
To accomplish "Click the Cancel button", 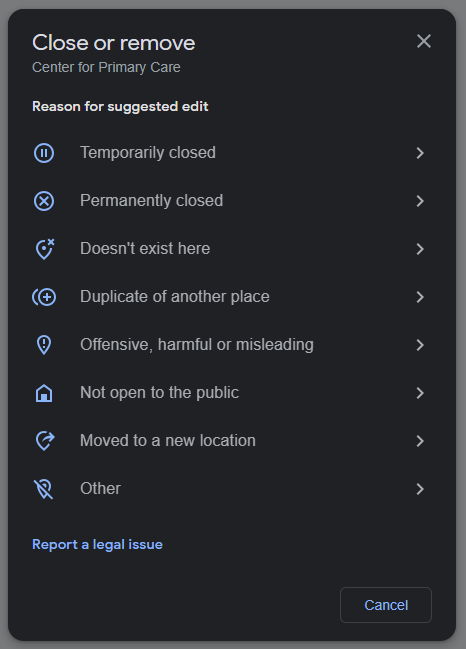I will 386,605.
